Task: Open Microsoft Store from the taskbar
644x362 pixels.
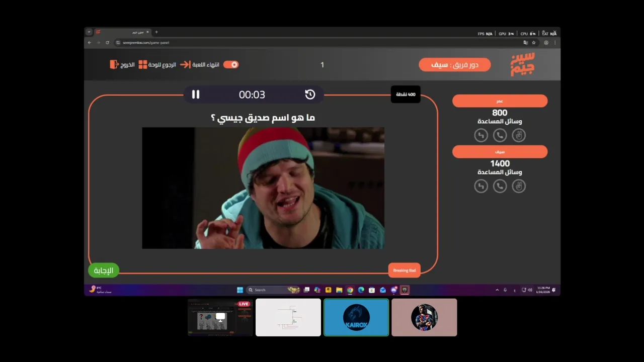Action: [x=372, y=290]
